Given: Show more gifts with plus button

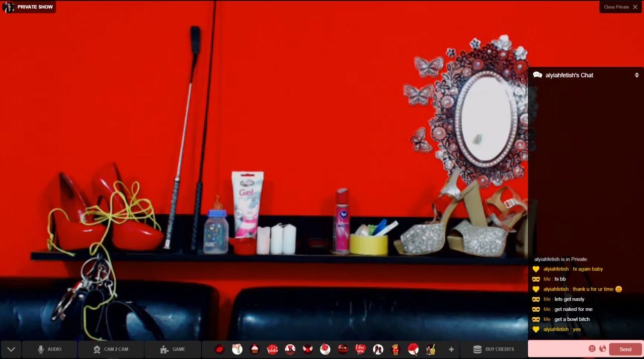Looking at the screenshot, I should (x=451, y=349).
